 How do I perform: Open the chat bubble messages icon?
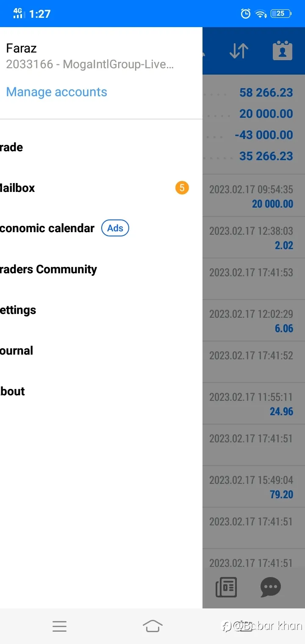[270, 587]
